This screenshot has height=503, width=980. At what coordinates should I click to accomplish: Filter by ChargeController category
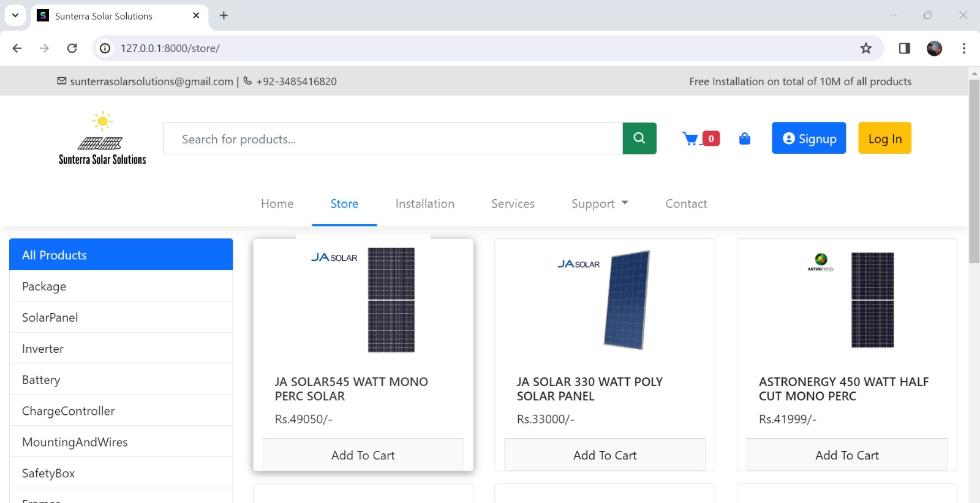(121, 410)
